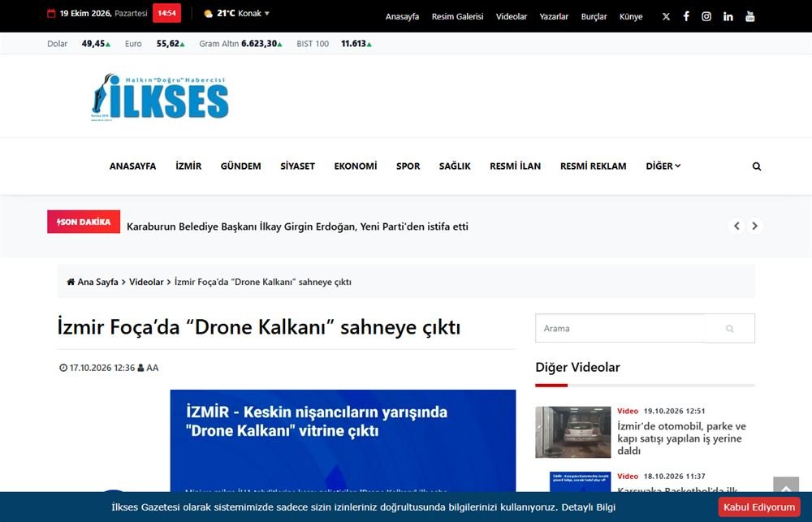Open the LinkedIn social icon
The height and width of the screenshot is (522, 812).
(x=728, y=16)
